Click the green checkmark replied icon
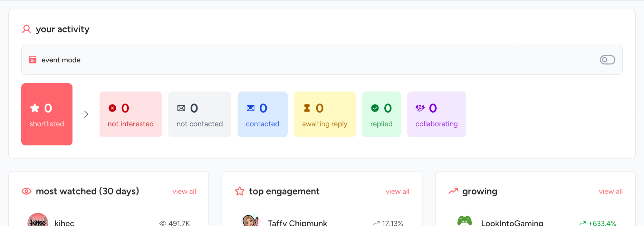The width and height of the screenshot is (644, 226). tap(375, 108)
